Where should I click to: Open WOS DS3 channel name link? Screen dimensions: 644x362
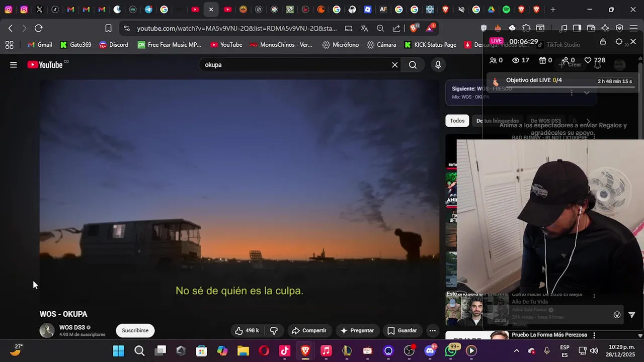(x=72, y=327)
